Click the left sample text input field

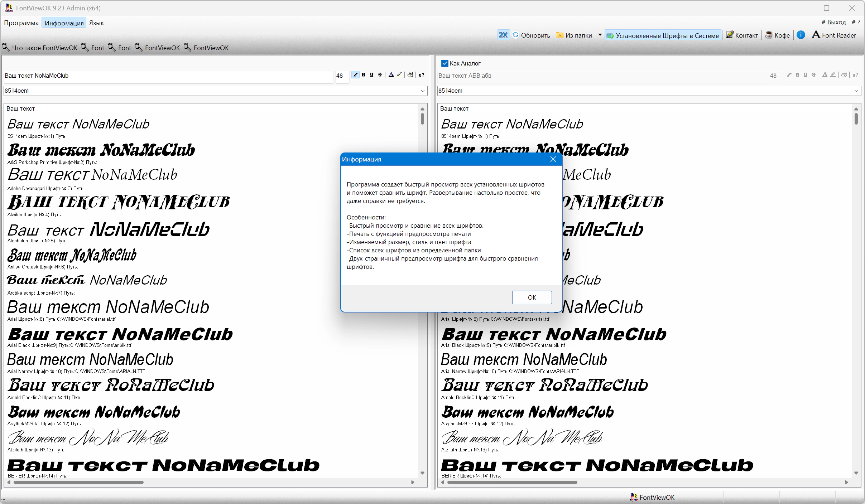click(168, 76)
